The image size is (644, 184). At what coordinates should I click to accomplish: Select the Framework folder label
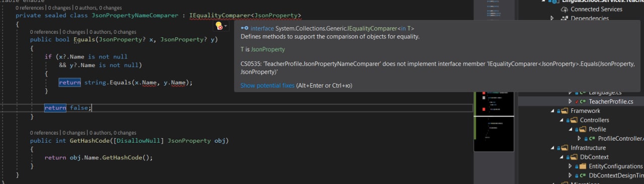pyautogui.click(x=585, y=111)
